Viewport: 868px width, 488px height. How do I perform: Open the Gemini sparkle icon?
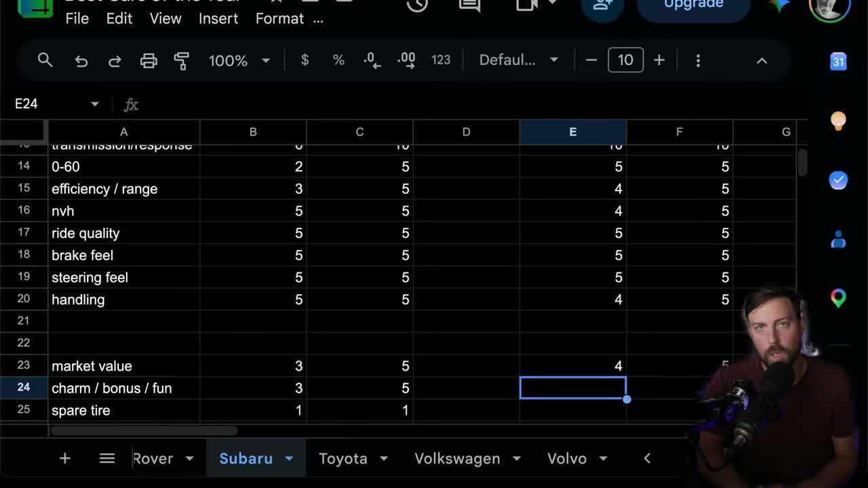(x=779, y=5)
